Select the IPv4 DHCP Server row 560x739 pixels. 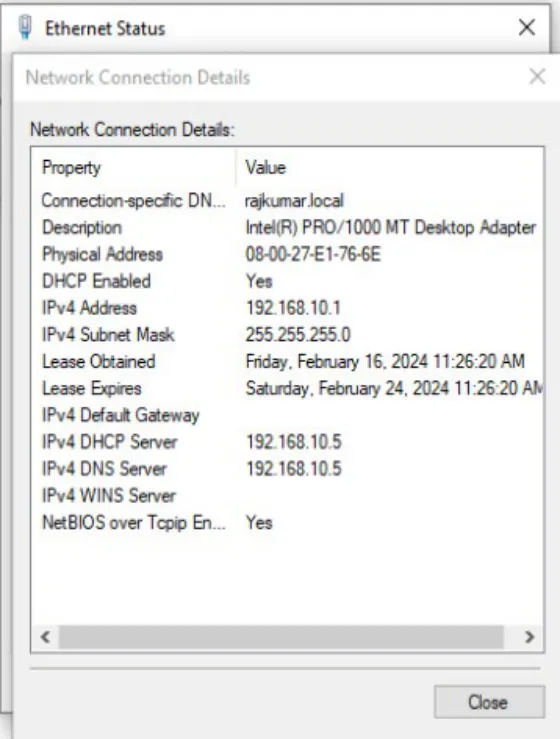[287, 443]
